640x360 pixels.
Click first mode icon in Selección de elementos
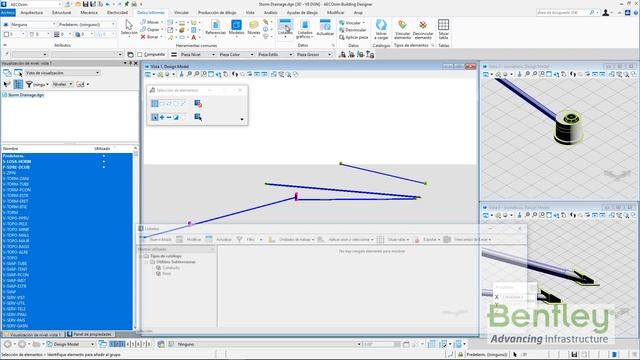[x=155, y=103]
